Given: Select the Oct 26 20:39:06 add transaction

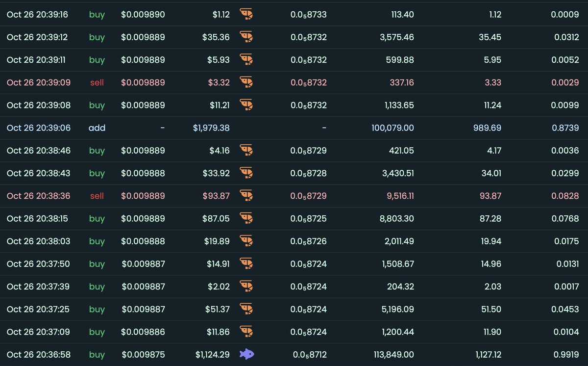Looking at the screenshot, I should 39,128.
